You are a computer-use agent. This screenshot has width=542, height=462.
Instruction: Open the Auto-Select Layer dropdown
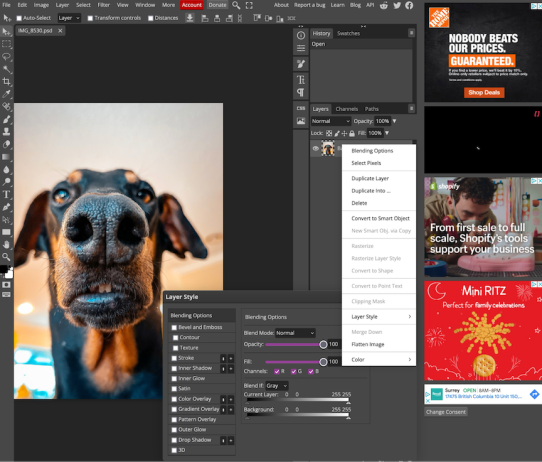[x=69, y=18]
